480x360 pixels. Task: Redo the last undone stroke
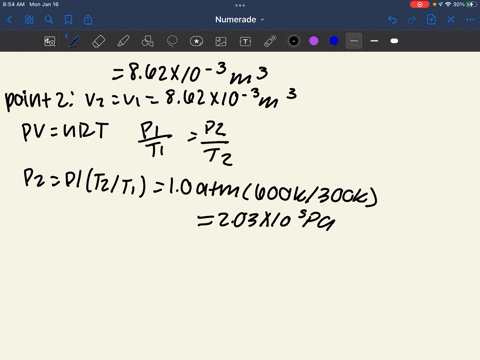pos(412,20)
